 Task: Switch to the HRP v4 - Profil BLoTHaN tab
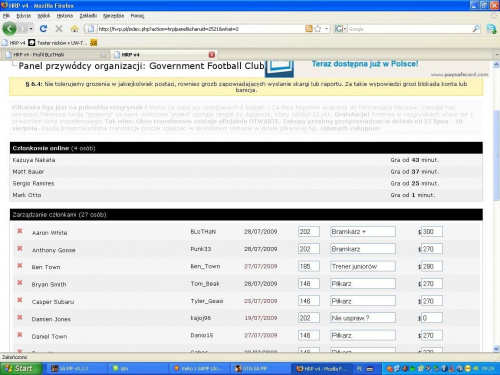(55, 54)
